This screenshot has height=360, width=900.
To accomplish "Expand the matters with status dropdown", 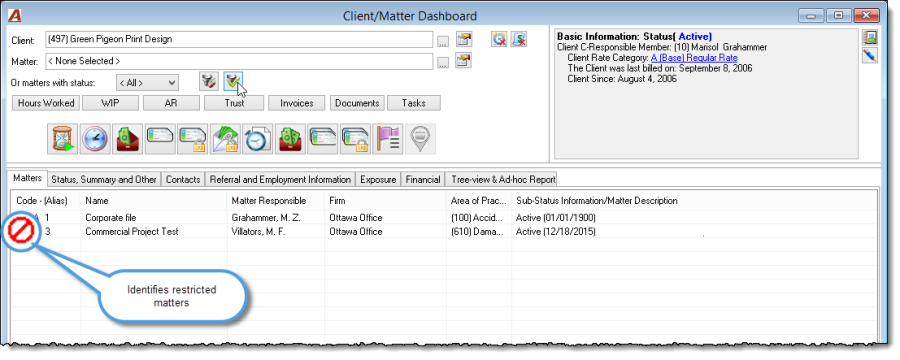I will pyautogui.click(x=147, y=83).
